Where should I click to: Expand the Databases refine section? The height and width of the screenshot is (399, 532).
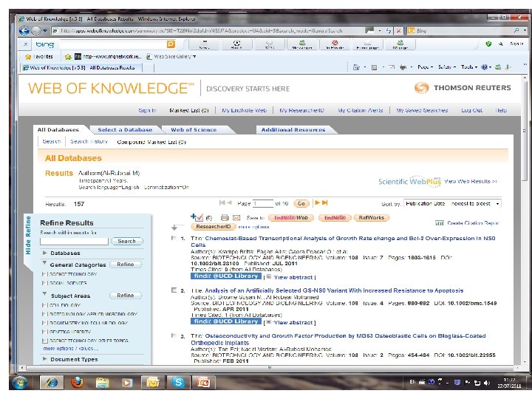coord(44,253)
